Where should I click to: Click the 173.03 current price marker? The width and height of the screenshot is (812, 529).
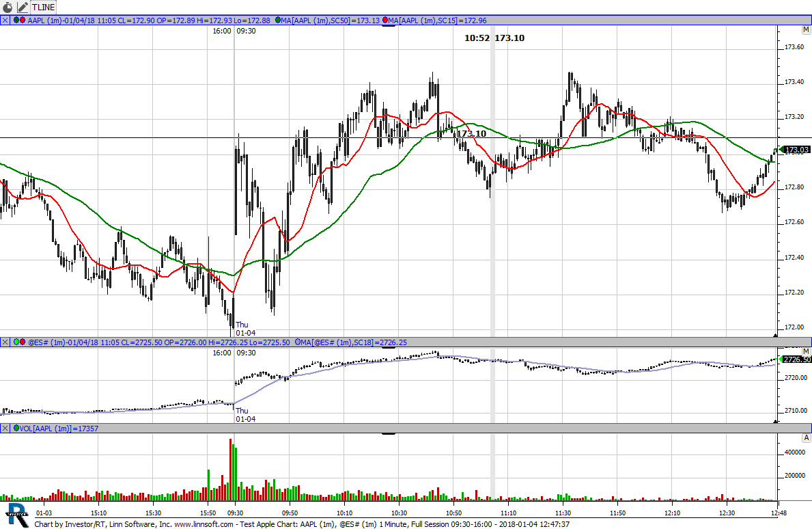pos(796,150)
